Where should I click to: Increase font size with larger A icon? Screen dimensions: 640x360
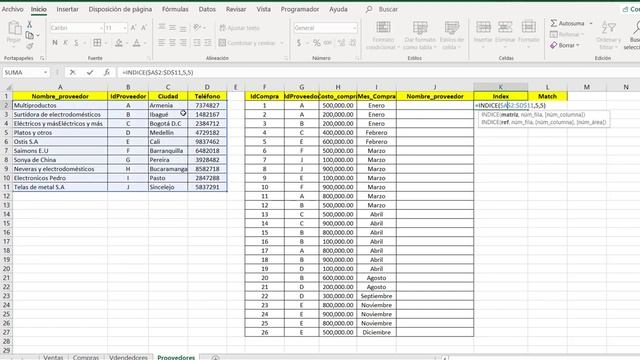tap(133, 28)
